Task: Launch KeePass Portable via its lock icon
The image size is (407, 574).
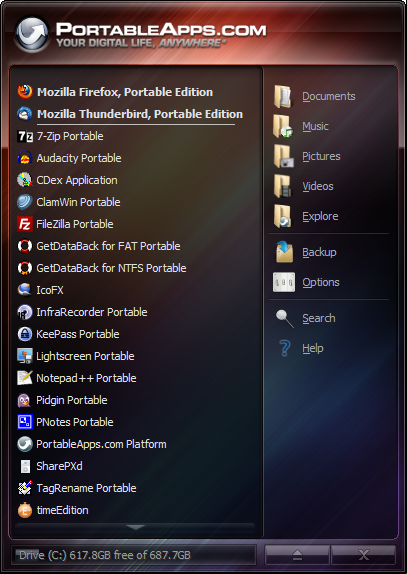Action: click(25, 334)
